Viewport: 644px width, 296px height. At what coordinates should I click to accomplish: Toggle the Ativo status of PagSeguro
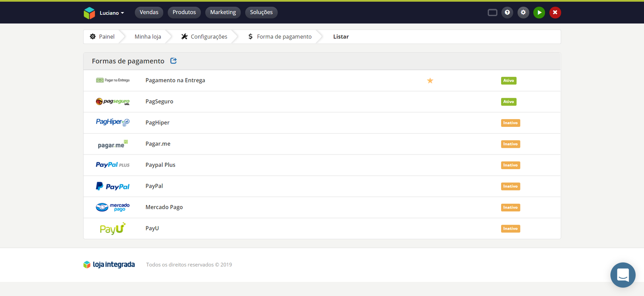pyautogui.click(x=508, y=102)
